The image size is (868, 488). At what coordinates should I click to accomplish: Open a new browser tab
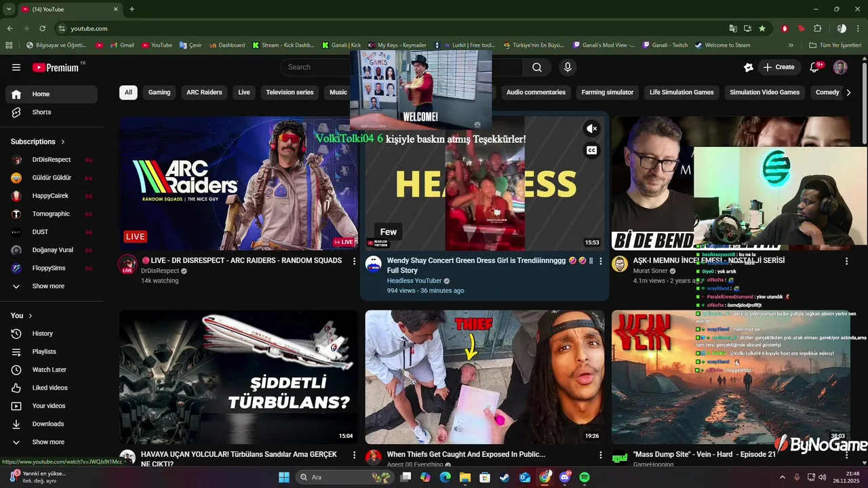click(x=132, y=9)
